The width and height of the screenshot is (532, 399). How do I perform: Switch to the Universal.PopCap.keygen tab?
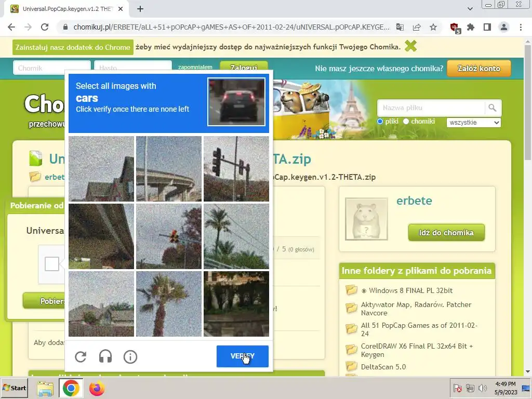66,9
